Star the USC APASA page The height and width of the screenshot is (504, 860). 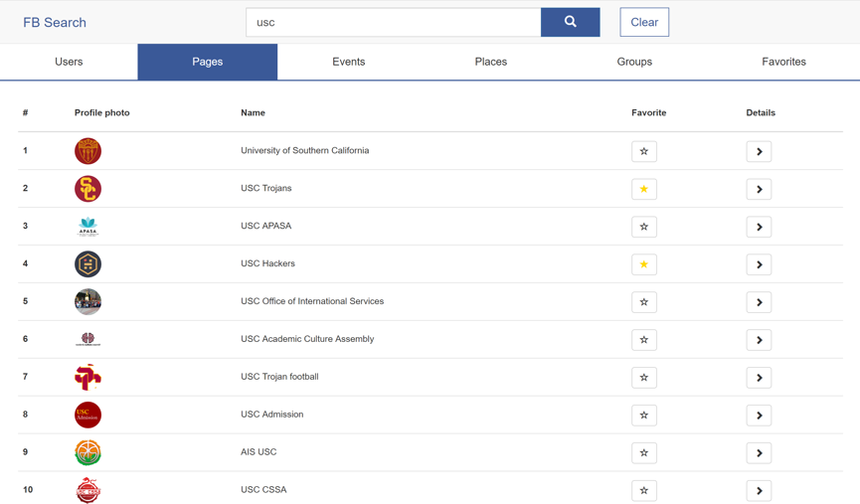click(x=644, y=227)
